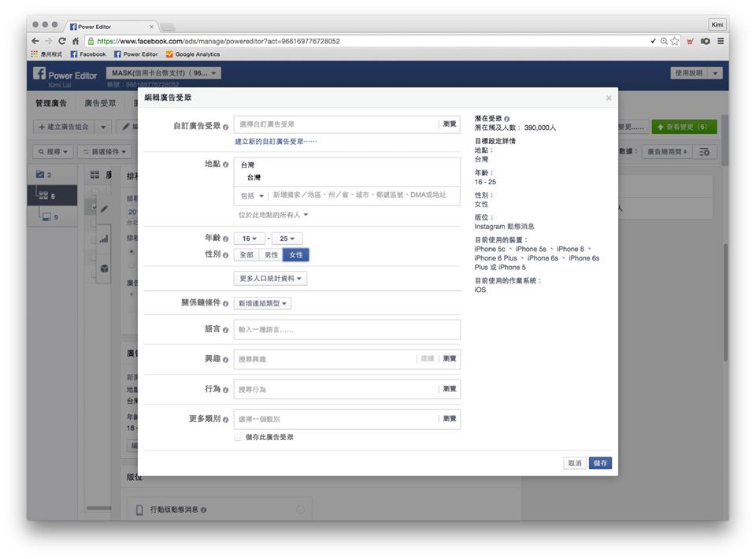This screenshot has height=559, width=756.
Task: Click info icon next to 更多類別
Action: (x=225, y=420)
